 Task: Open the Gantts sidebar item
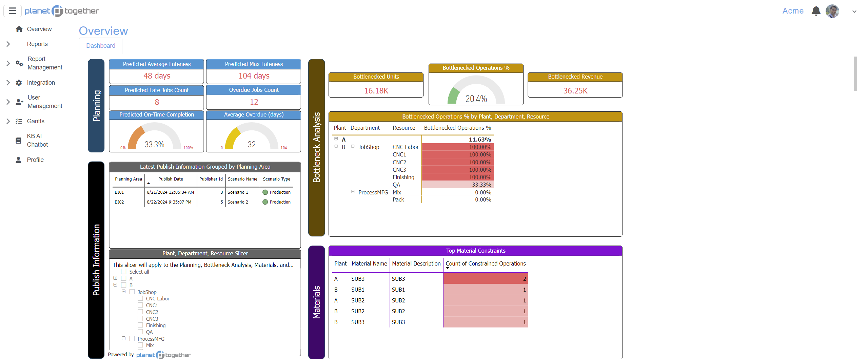[x=36, y=121]
